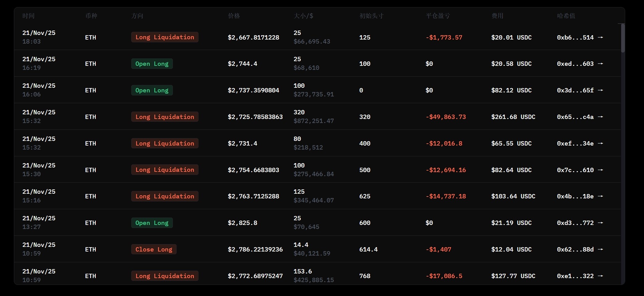
Task: Click the 价格 column header
Action: pos(234,16)
